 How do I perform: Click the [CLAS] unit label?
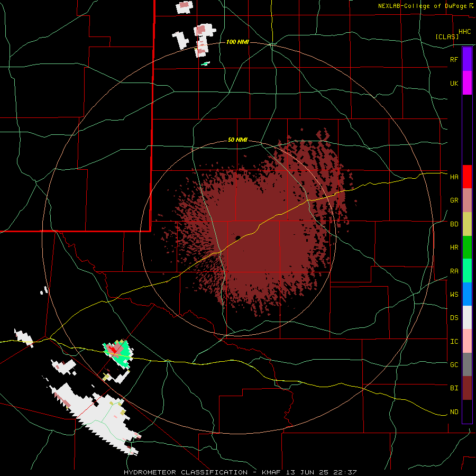pyautogui.click(x=447, y=37)
